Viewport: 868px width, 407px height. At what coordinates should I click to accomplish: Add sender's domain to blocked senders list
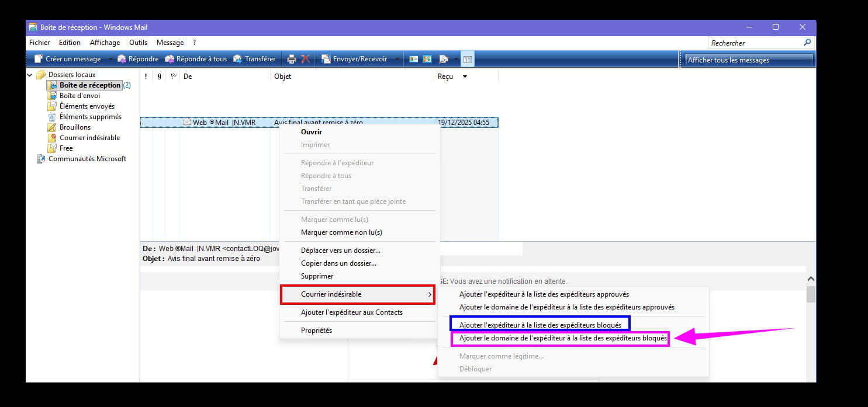tap(562, 339)
